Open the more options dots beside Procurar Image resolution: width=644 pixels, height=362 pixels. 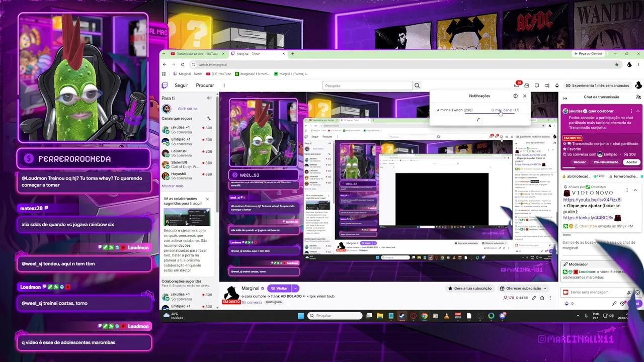click(224, 85)
